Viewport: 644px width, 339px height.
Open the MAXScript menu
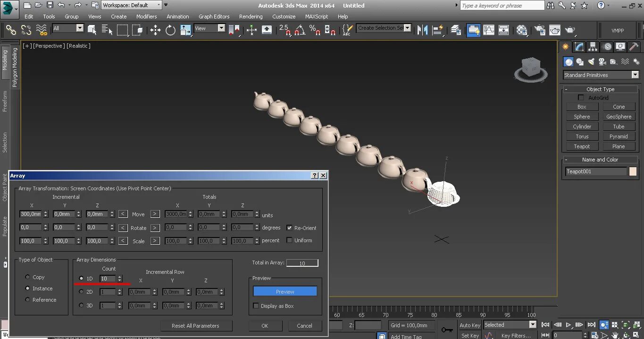coord(316,17)
